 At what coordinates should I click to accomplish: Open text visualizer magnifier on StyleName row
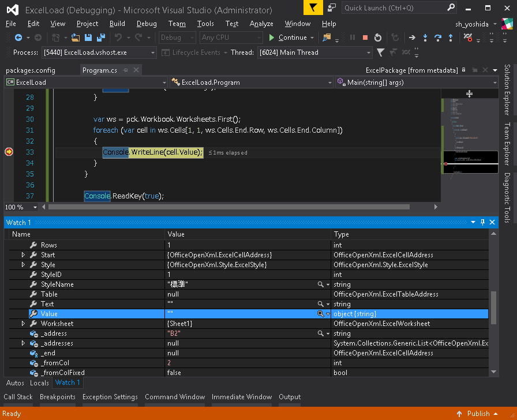click(320, 284)
